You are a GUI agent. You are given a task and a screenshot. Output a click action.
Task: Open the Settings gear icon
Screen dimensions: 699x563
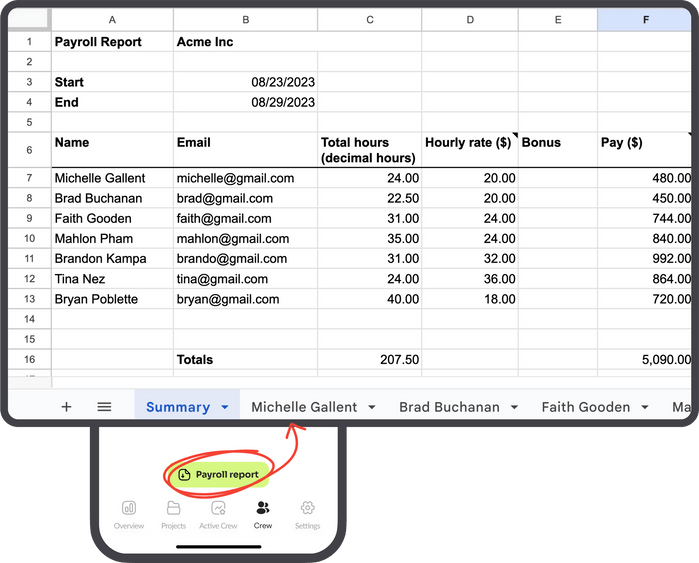308,508
